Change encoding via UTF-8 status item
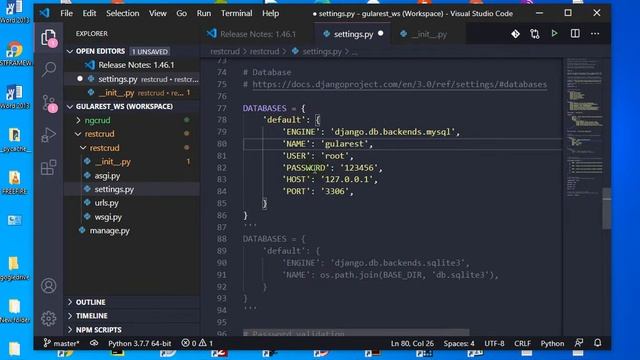 (494, 343)
